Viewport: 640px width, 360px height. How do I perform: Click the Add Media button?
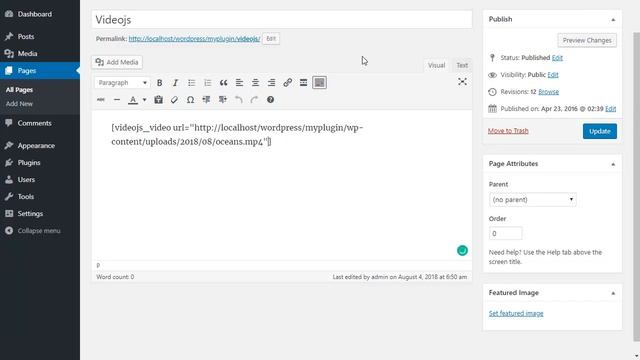(117, 62)
